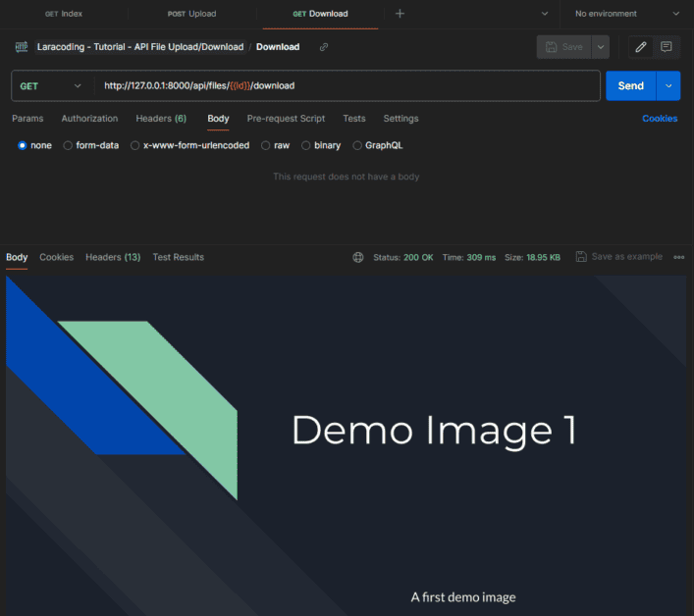The image size is (694, 616).
Task: Select the none body option
Action: [x=34, y=145]
